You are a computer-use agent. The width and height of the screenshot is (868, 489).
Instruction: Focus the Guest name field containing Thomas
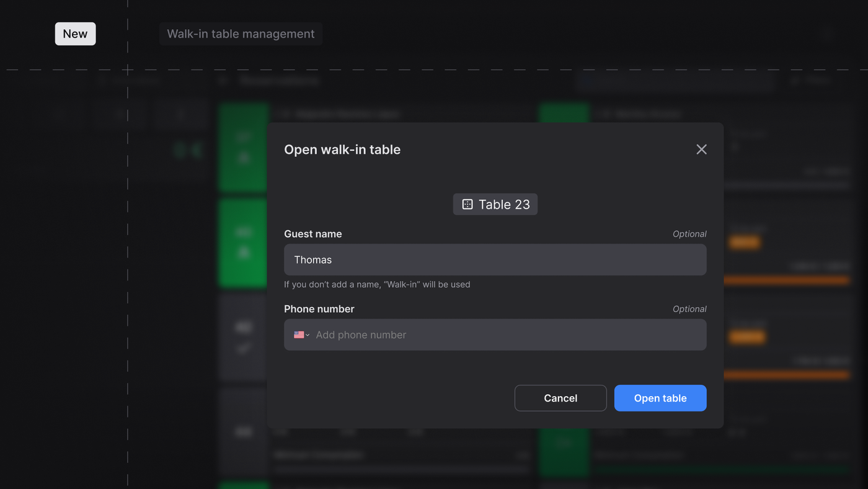(495, 259)
